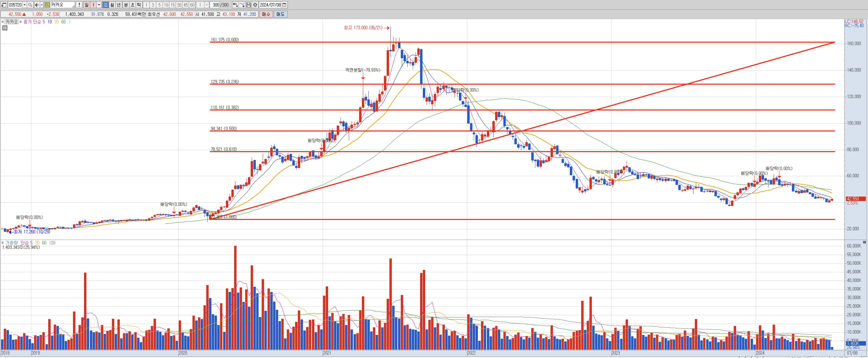The image size is (868, 358).
Task: Expand the speaker options dropdown arrow
Action: pos(41,5)
